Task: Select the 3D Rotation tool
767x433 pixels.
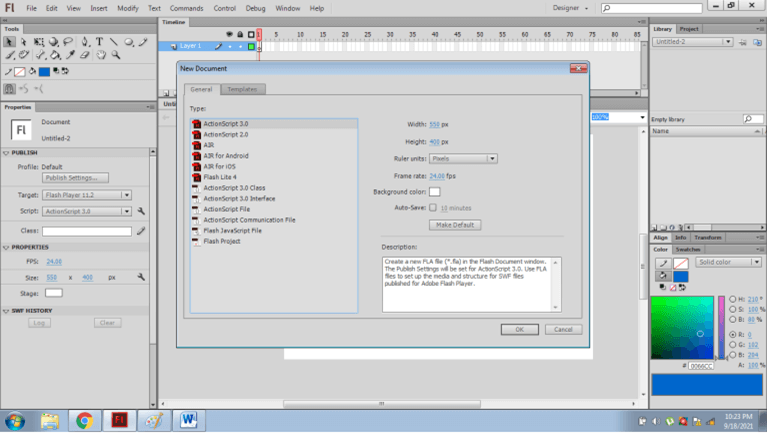Action: (53, 42)
